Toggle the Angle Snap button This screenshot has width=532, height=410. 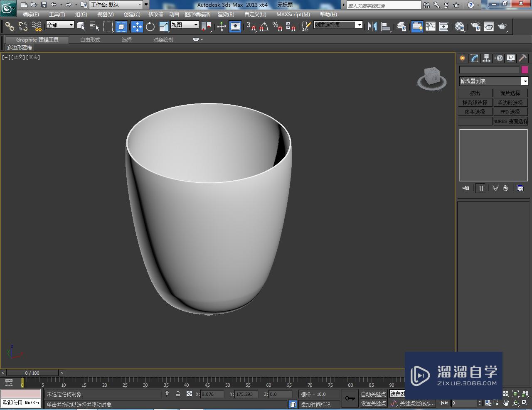264,26
